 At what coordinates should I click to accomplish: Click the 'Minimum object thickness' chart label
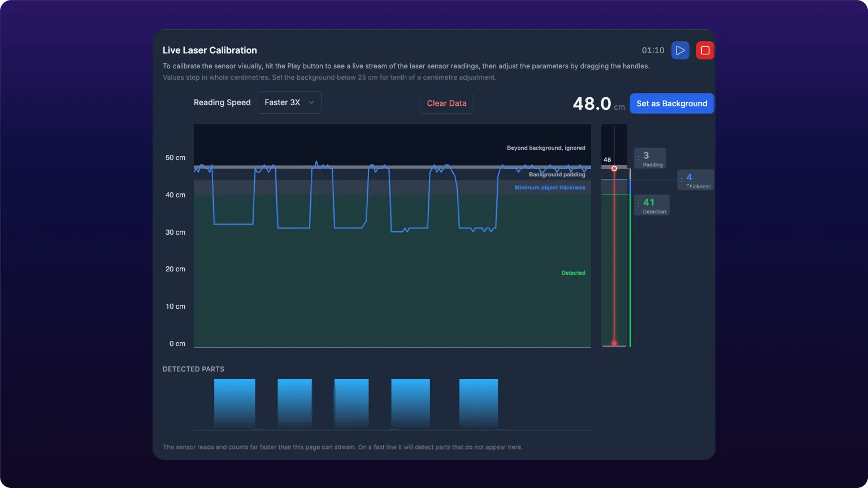(x=550, y=188)
